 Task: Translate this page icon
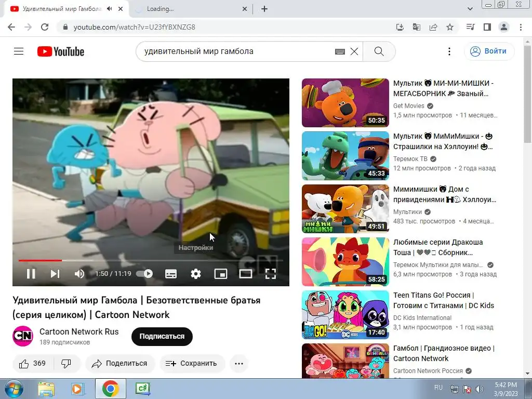417,27
